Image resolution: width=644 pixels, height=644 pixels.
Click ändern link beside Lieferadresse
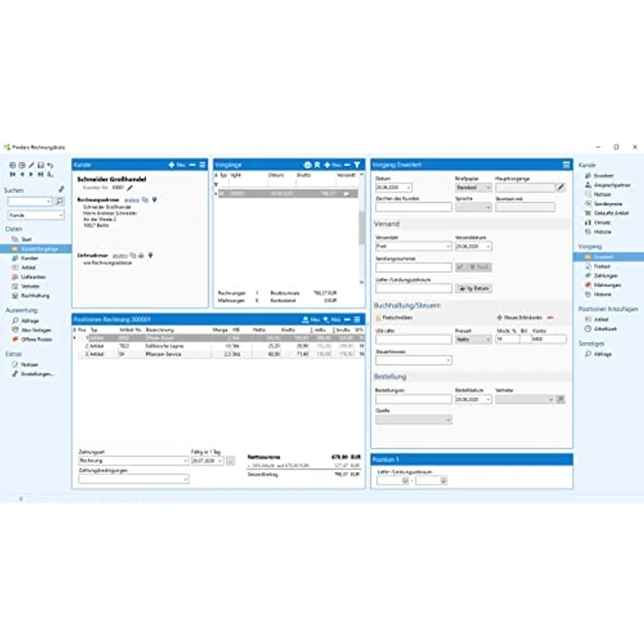[120, 255]
